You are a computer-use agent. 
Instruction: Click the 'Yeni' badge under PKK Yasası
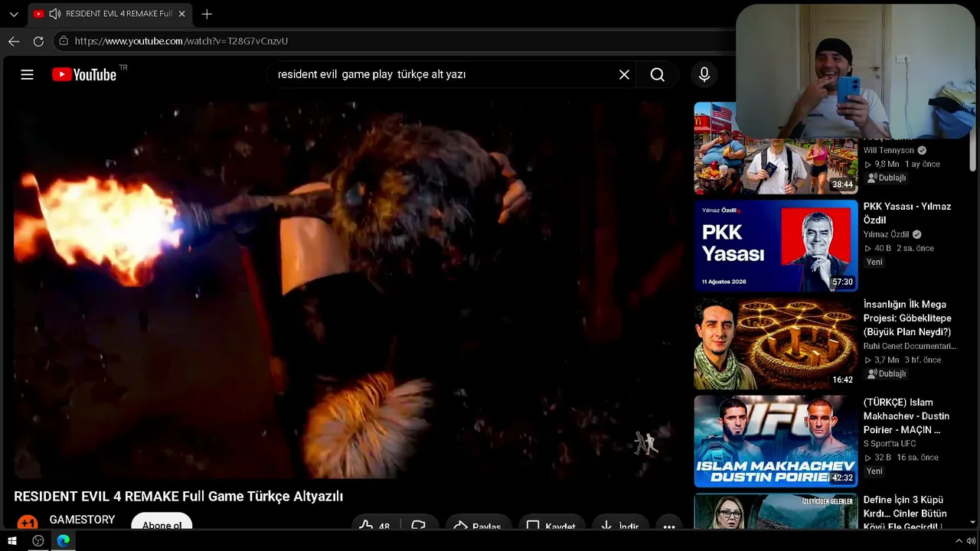click(x=874, y=262)
